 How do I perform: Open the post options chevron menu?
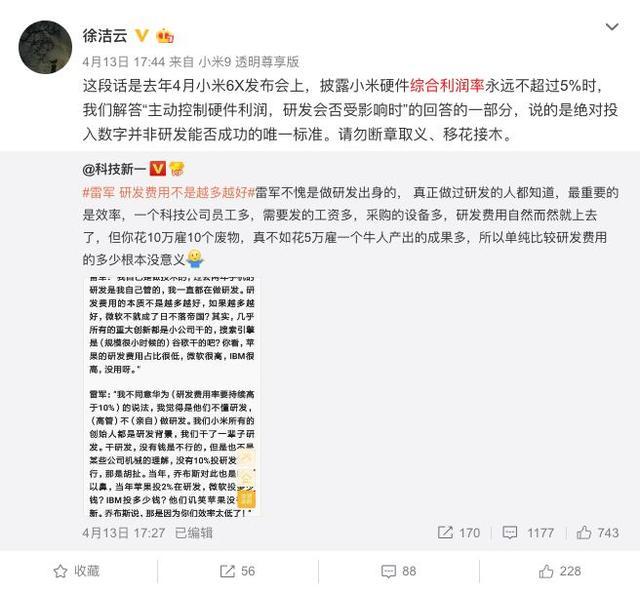click(x=611, y=27)
